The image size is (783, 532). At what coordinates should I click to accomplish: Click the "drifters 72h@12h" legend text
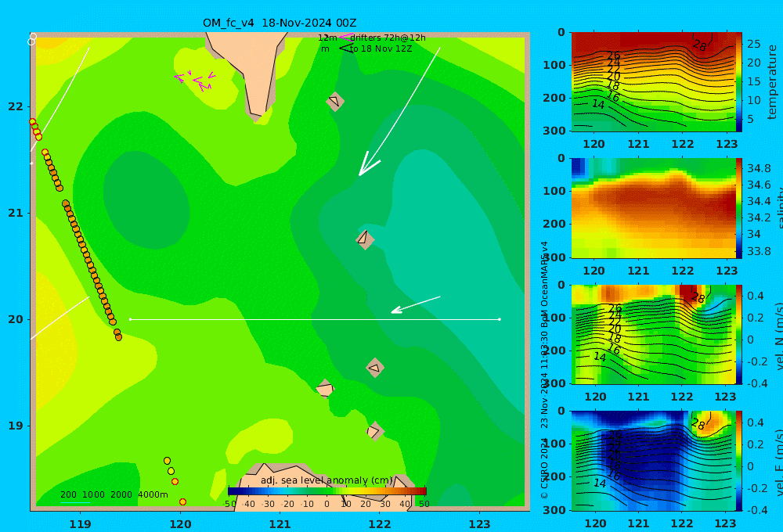click(x=388, y=38)
